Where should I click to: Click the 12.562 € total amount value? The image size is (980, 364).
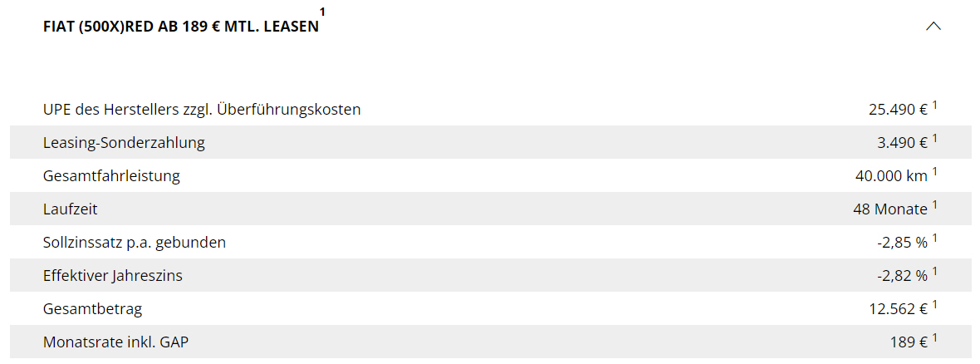(898, 309)
